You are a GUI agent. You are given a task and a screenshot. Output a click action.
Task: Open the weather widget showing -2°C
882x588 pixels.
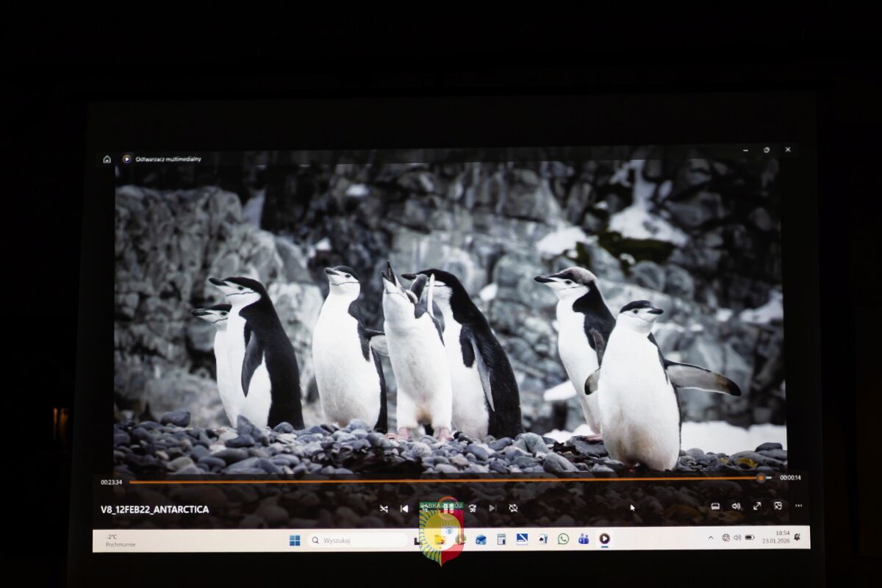point(116,540)
